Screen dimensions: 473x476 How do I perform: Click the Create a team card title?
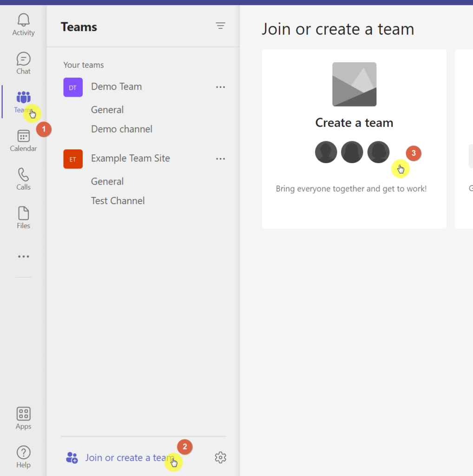(x=354, y=123)
